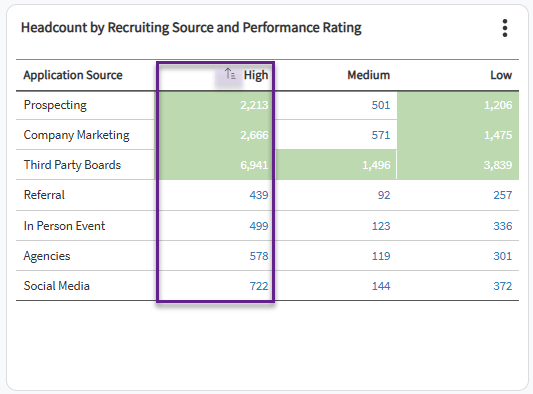Click the green Company Marketing Low cell 1,475

458,135
